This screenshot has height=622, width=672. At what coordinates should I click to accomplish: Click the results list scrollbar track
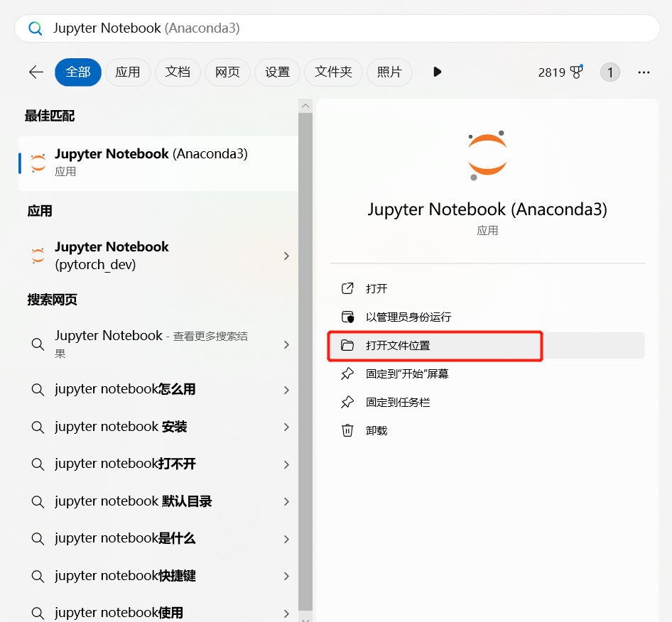point(305,362)
